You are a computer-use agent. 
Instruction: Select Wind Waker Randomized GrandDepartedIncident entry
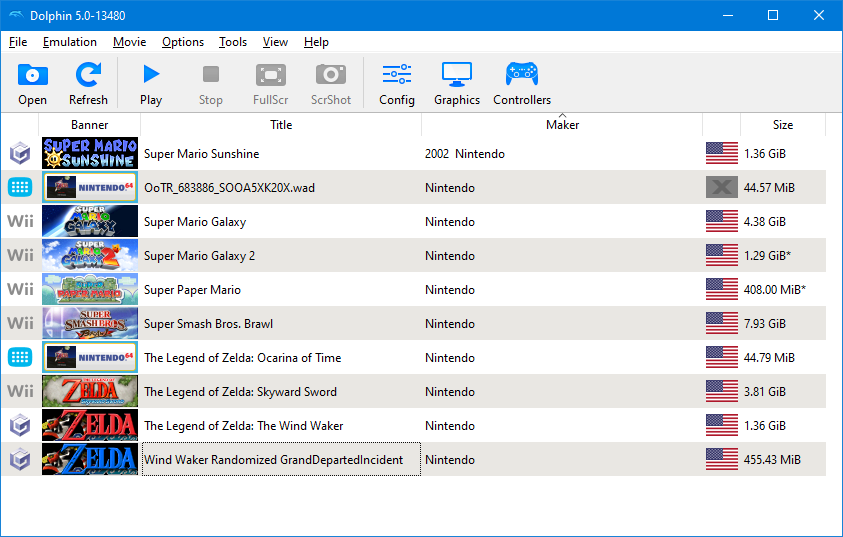273,460
